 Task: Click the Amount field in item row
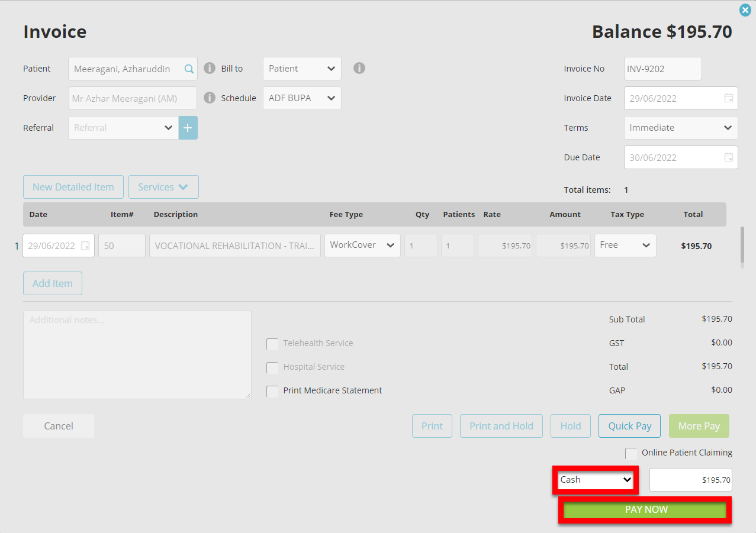pyautogui.click(x=563, y=245)
